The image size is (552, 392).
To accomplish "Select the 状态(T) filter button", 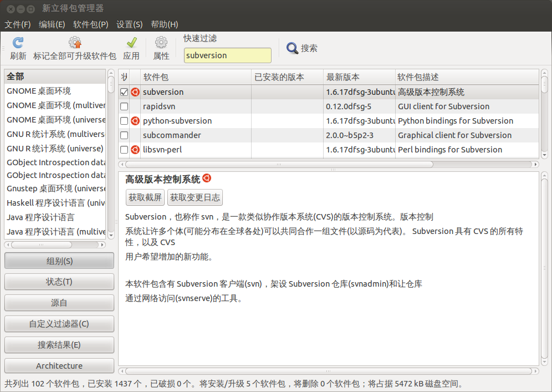I will tap(59, 282).
